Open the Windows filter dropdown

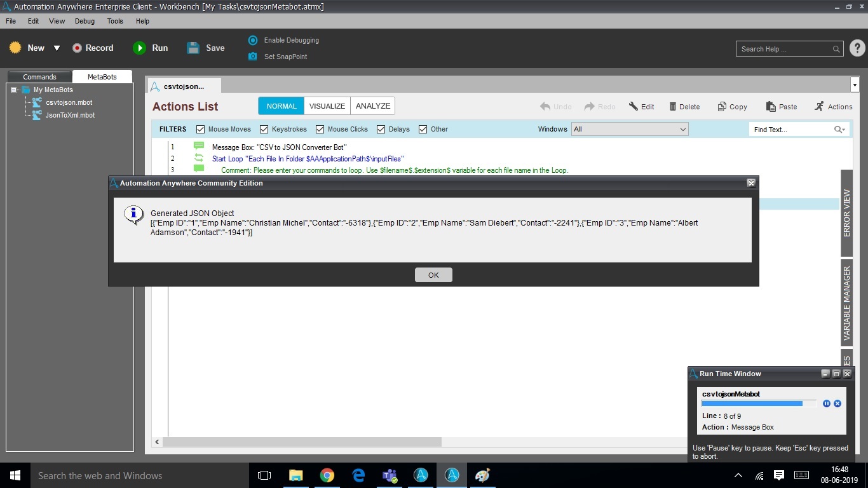click(630, 129)
